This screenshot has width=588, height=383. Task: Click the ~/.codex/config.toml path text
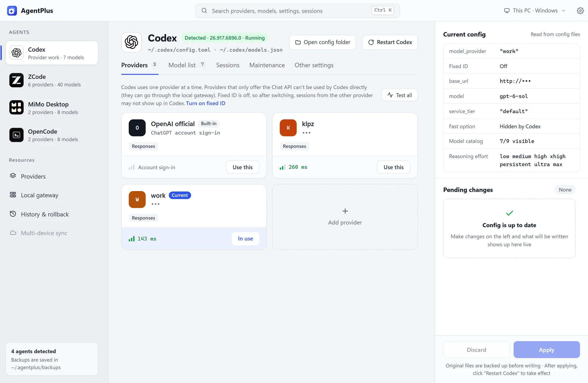(x=179, y=50)
